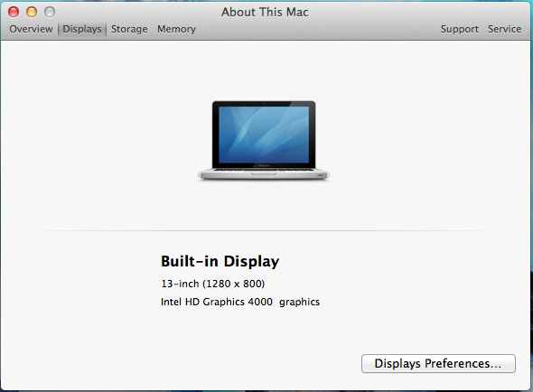Switch to the Overview tab

click(31, 29)
